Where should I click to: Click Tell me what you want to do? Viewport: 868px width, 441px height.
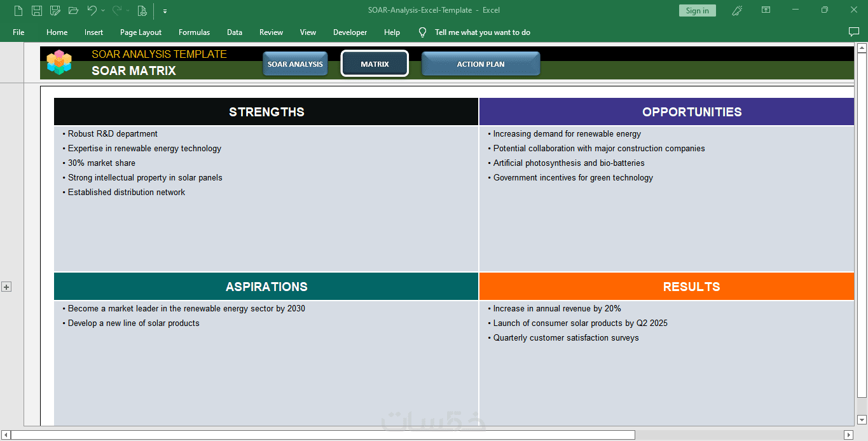482,32
